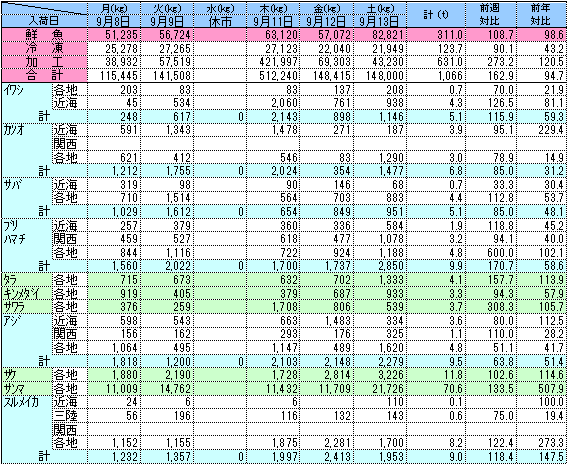Click the green タラ row label
The height and width of the screenshot is (465, 568).
click(26, 280)
